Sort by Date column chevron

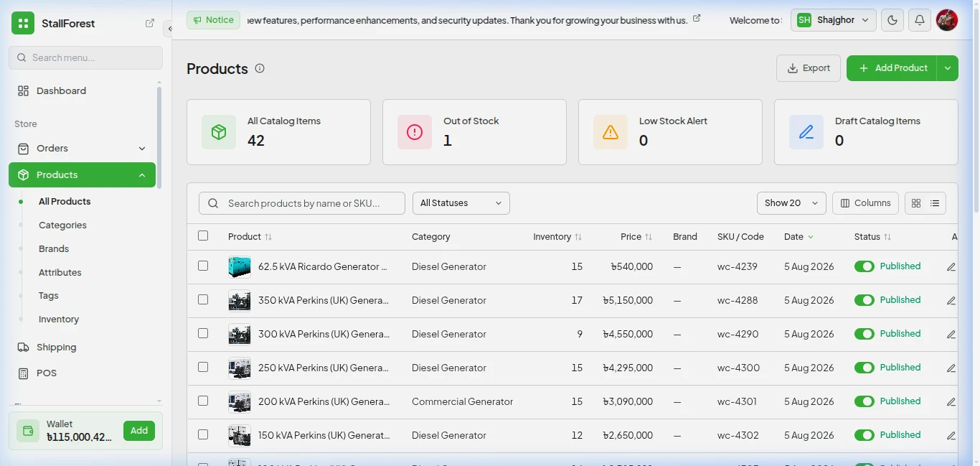coord(811,237)
